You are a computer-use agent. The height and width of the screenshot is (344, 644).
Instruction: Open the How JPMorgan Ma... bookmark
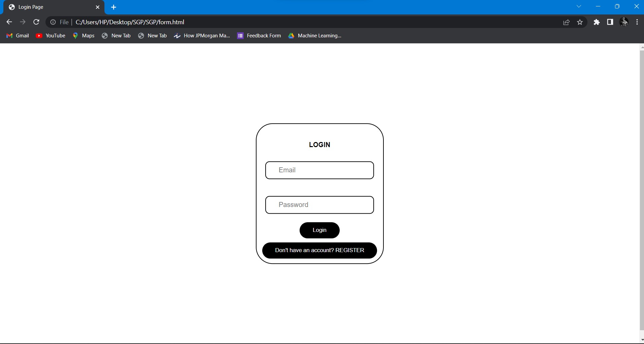202,36
